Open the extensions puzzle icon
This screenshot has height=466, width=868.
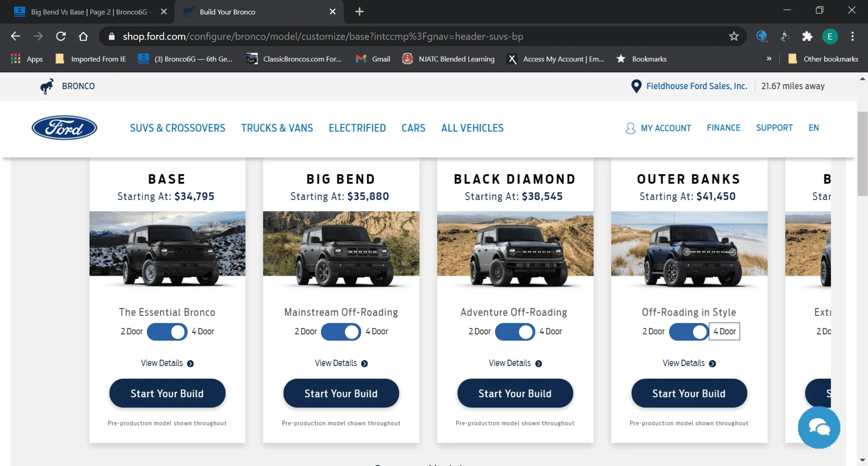pyautogui.click(x=807, y=36)
